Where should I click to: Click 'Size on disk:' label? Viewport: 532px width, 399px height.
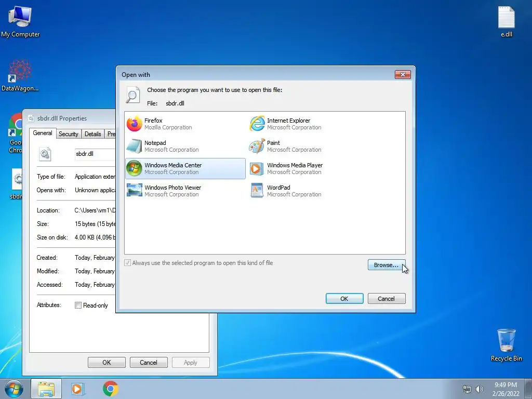[x=52, y=237]
